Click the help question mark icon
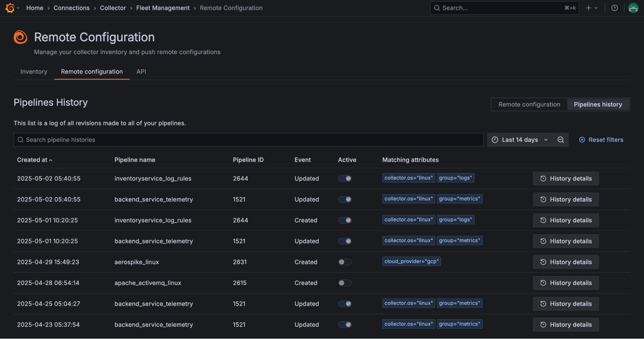 615,8
